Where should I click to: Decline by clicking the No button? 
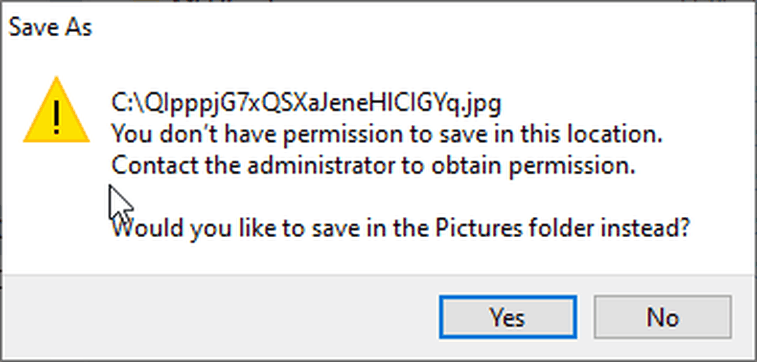coord(663,317)
